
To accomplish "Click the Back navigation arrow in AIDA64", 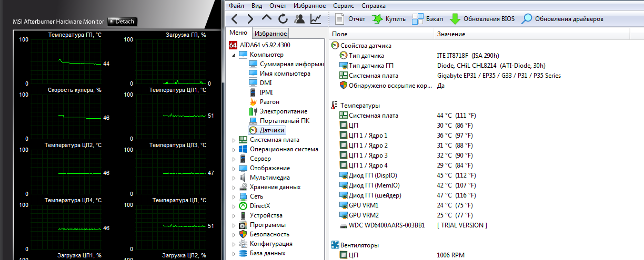I will coord(235,19).
